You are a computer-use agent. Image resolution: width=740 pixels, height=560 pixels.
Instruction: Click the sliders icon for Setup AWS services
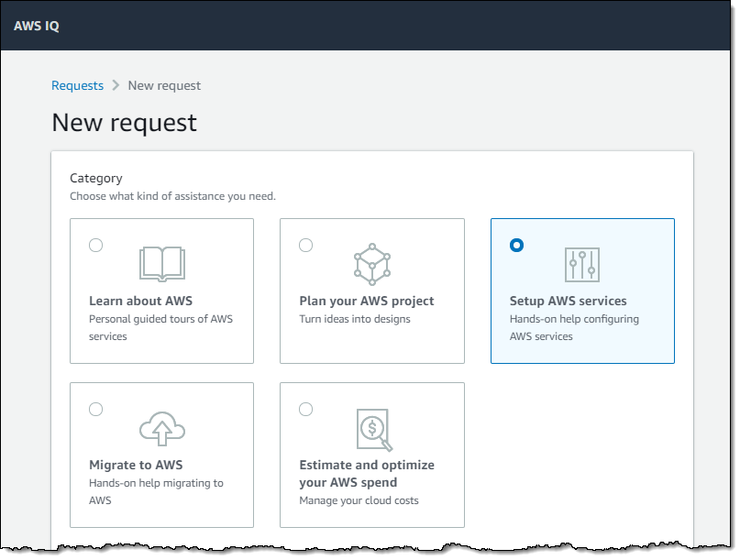tap(582, 265)
